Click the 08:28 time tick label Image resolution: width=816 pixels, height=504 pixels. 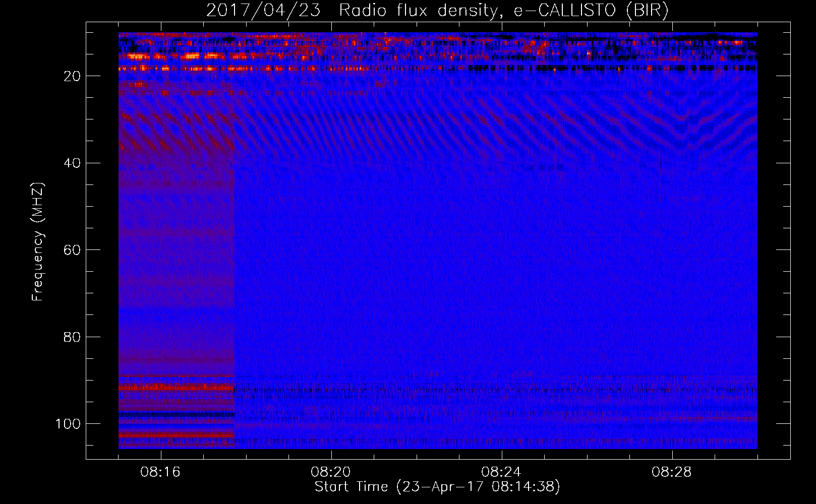coord(672,472)
